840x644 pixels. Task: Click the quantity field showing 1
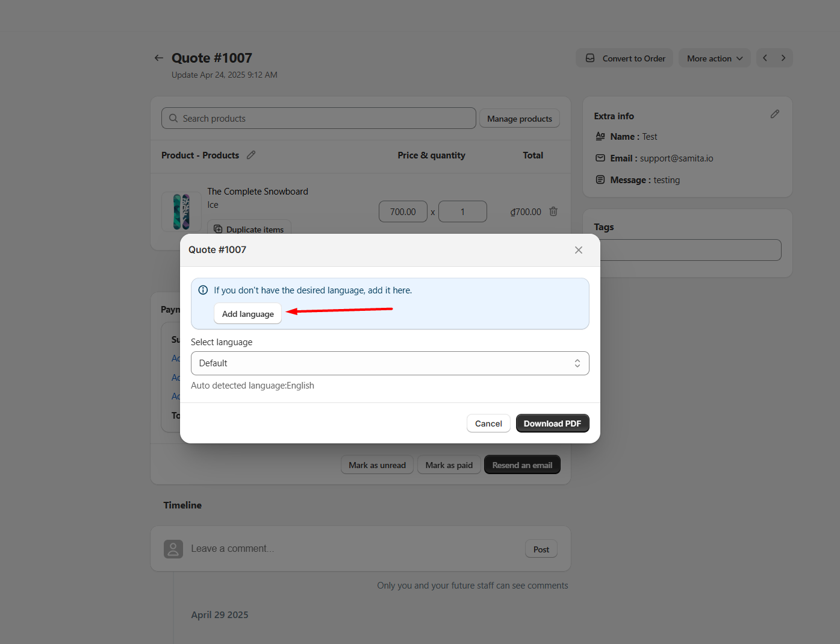(462, 211)
